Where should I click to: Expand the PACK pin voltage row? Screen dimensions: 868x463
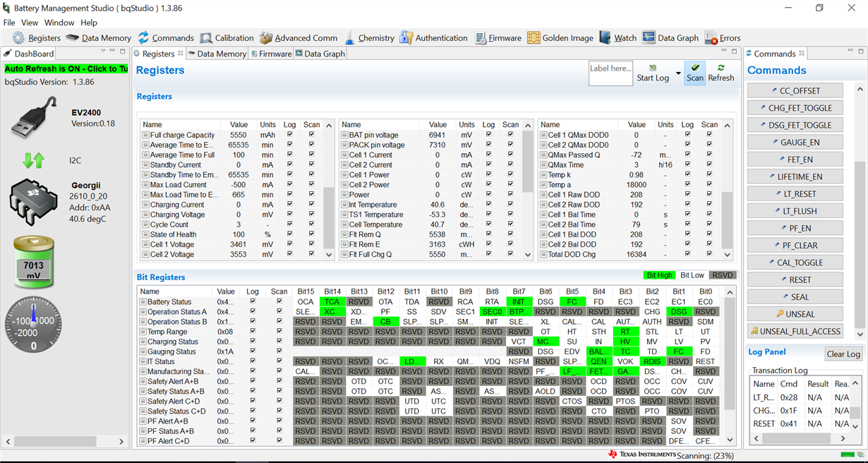pos(344,145)
